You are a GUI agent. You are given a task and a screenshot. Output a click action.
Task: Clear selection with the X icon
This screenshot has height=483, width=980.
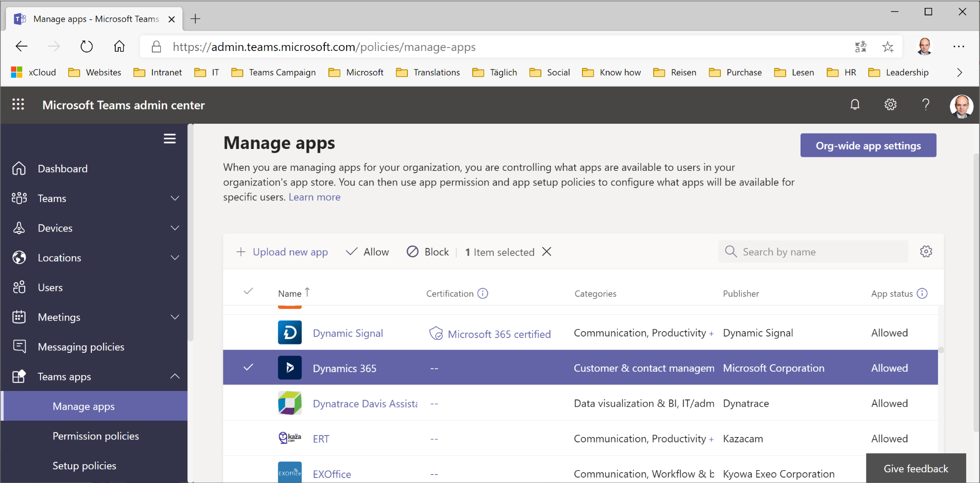546,251
